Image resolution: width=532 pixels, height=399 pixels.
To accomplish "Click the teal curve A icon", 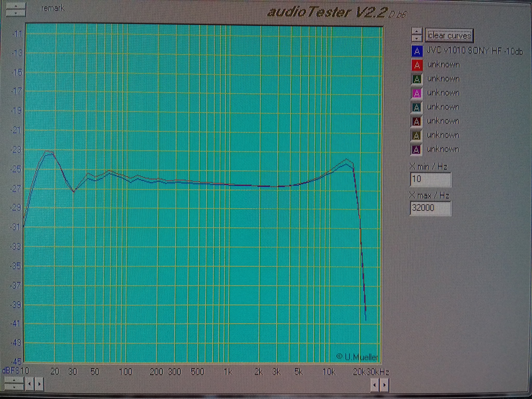I will coord(416,107).
